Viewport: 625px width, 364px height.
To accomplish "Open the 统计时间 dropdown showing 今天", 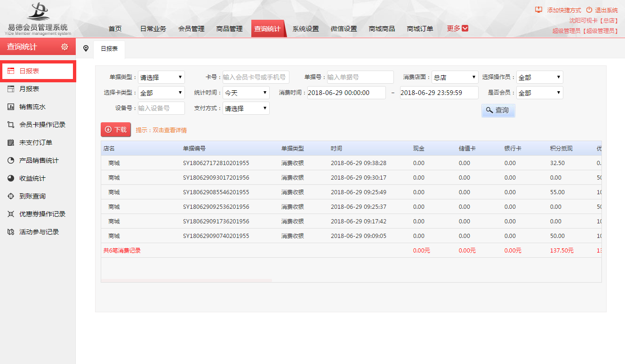I will [x=246, y=93].
